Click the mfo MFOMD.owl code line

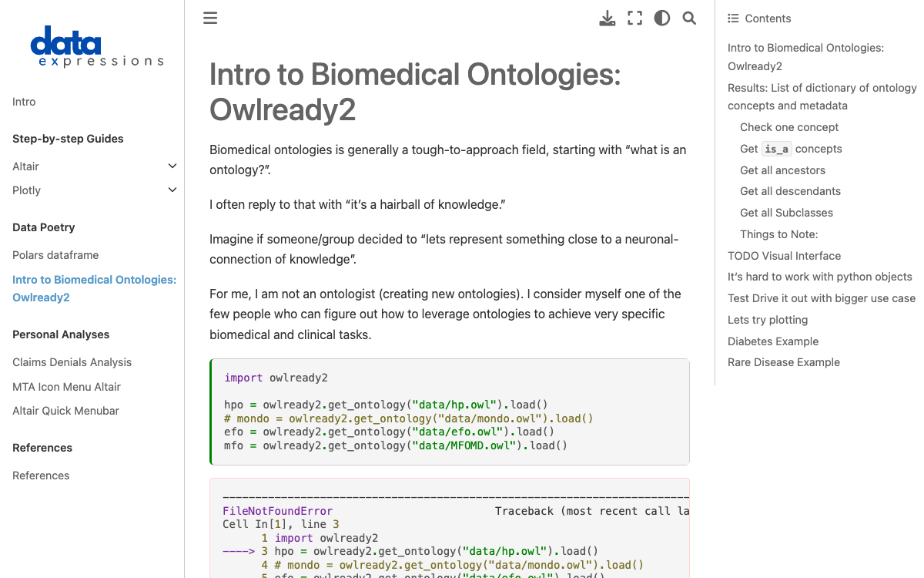[x=396, y=445]
